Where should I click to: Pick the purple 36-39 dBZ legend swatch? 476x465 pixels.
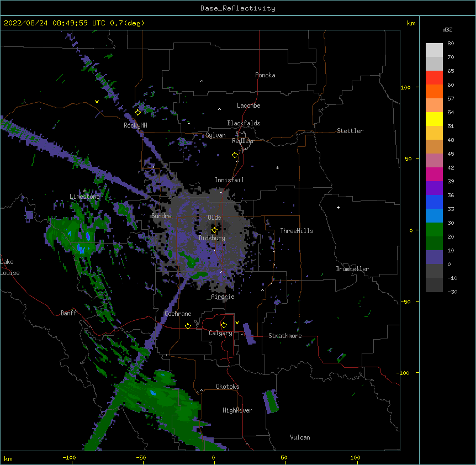(434, 188)
